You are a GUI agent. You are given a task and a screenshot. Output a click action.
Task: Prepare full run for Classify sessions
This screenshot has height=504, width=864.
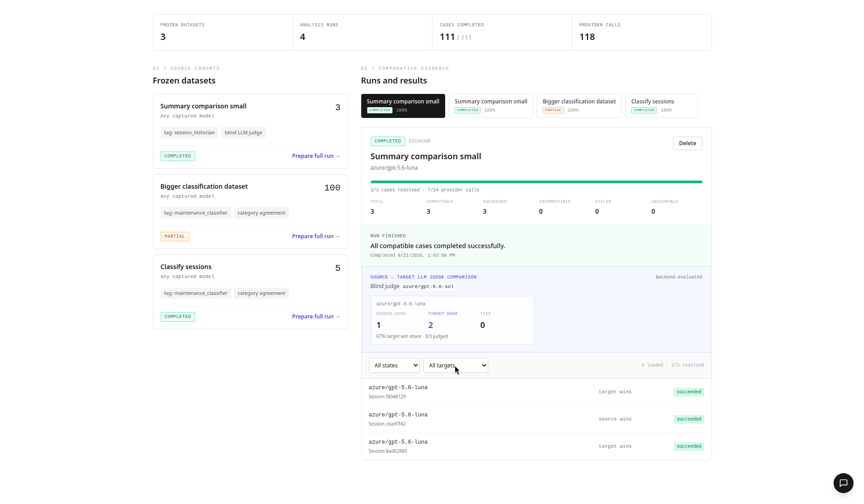[x=316, y=317]
